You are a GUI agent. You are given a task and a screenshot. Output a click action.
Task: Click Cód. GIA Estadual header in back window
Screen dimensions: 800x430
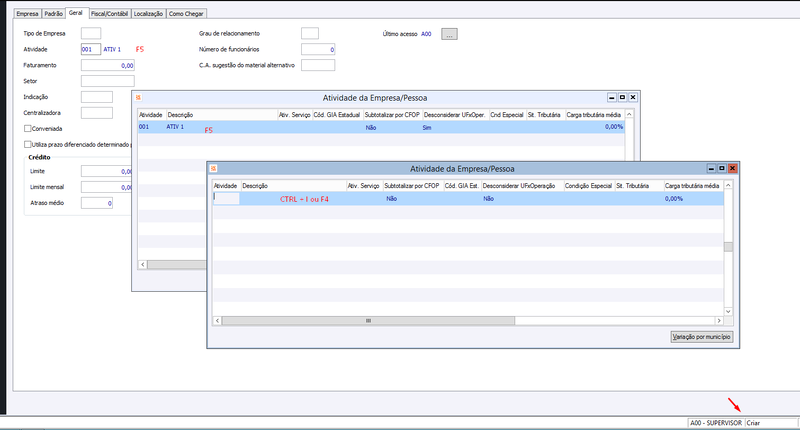click(337, 115)
